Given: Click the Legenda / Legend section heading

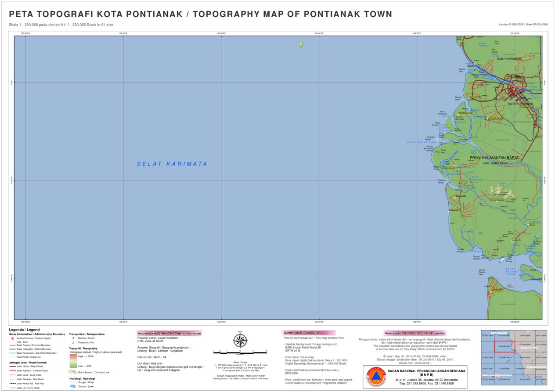Looking at the screenshot, I should tap(24, 330).
